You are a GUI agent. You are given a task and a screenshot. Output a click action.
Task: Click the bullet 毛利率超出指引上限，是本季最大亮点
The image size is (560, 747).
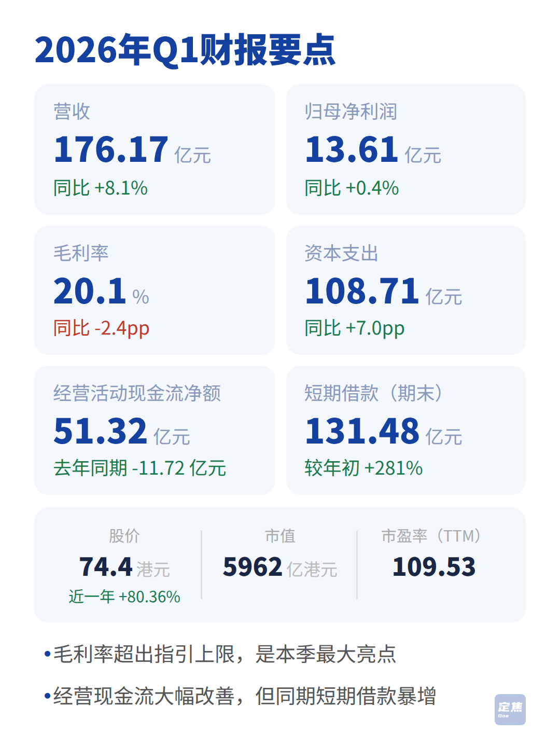(220, 654)
